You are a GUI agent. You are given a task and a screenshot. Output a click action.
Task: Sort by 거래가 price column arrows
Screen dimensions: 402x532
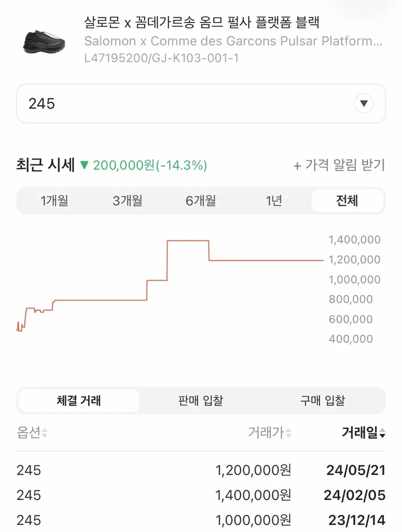click(x=289, y=433)
